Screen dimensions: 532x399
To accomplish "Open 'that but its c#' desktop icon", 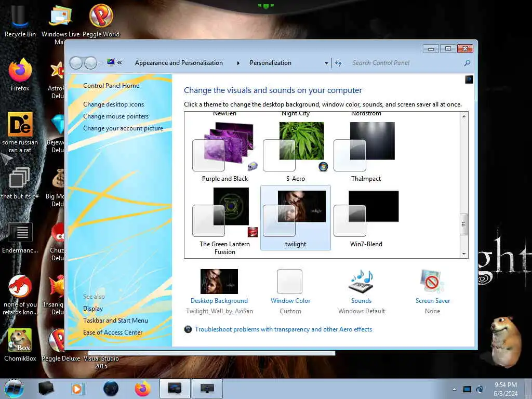I will (x=20, y=183).
